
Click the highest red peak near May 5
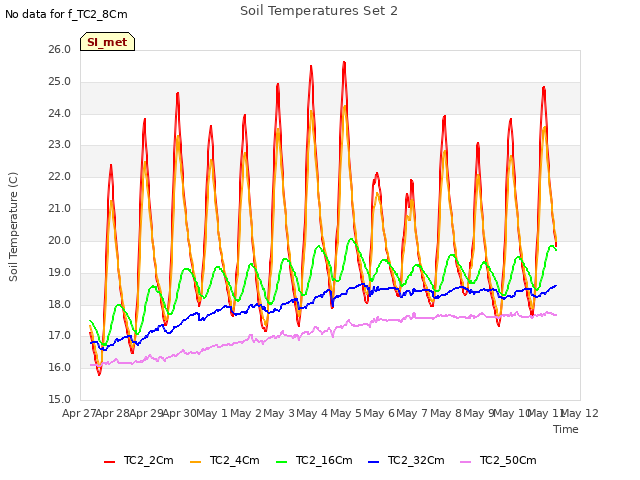pos(344,62)
